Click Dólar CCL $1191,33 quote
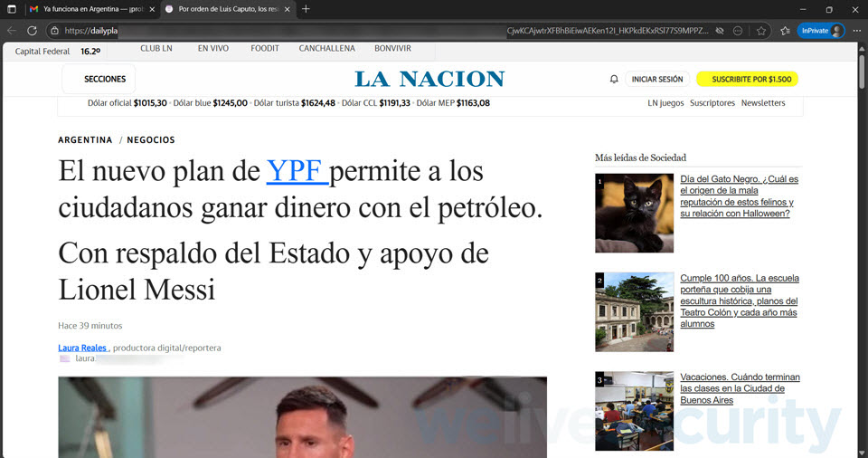 pos(376,103)
